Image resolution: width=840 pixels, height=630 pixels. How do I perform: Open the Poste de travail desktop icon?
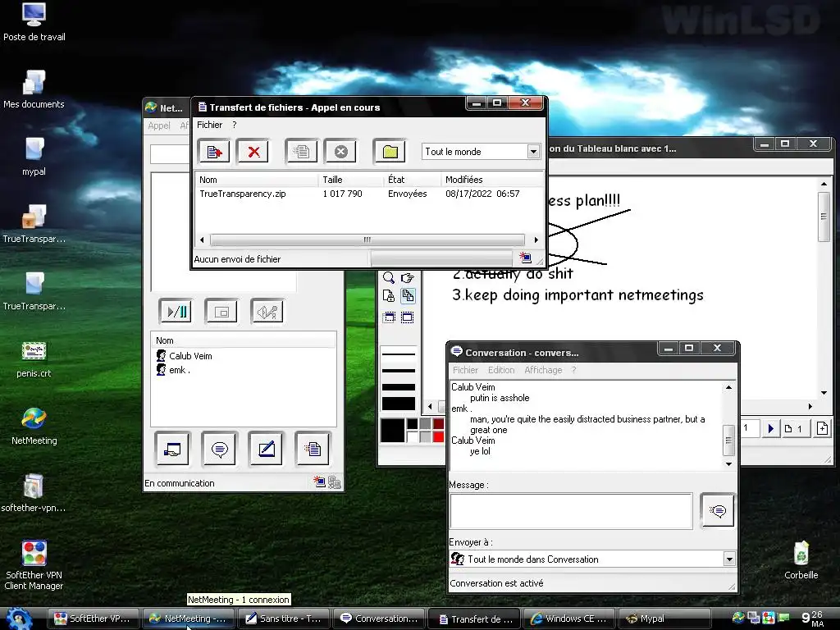[x=34, y=22]
